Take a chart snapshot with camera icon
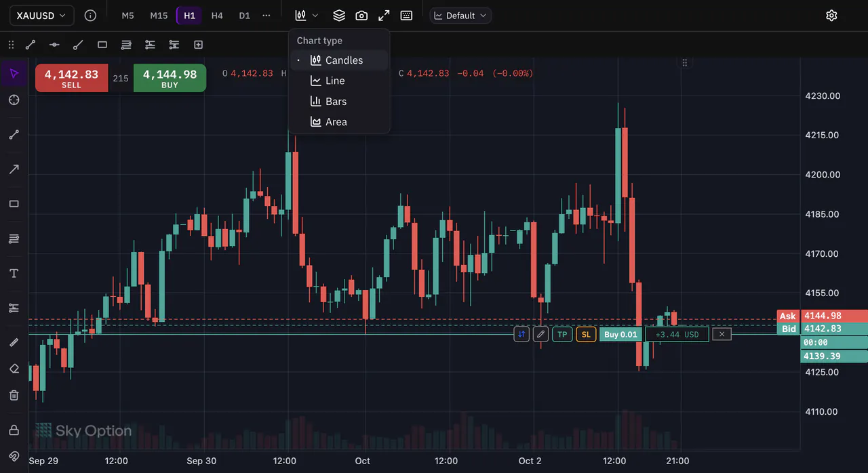The width and height of the screenshot is (868, 473). point(361,16)
